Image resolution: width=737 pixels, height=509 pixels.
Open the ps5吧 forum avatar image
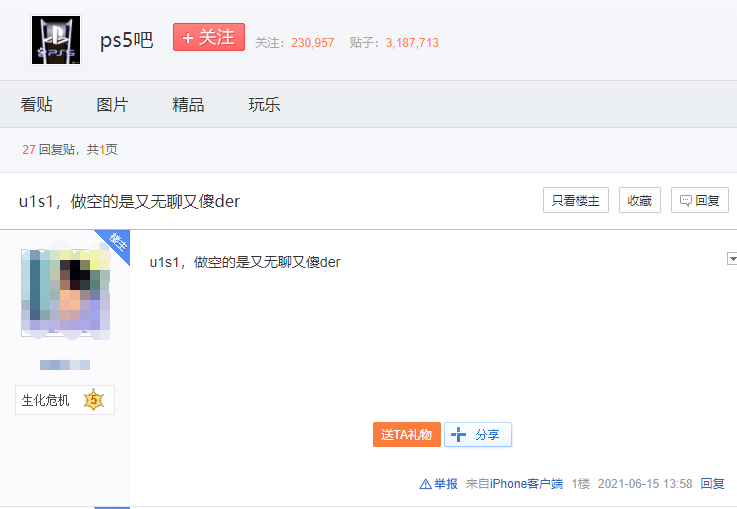point(56,40)
